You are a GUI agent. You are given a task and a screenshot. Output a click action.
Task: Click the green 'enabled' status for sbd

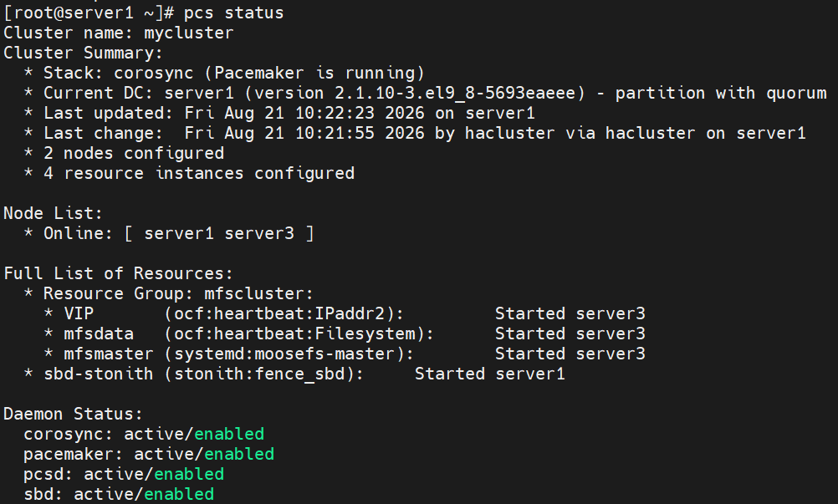[179, 494]
